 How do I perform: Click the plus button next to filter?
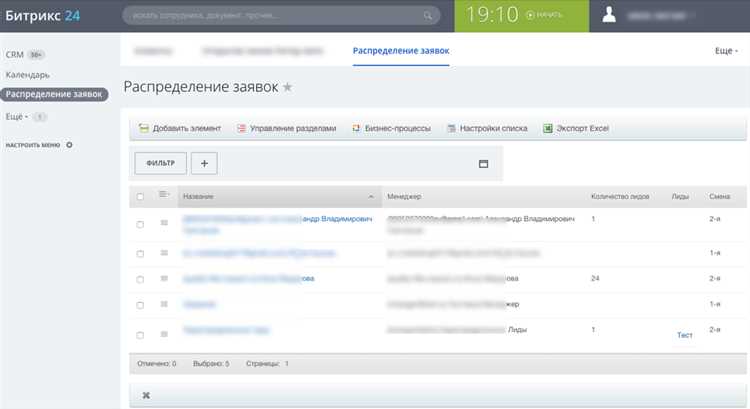click(x=204, y=163)
